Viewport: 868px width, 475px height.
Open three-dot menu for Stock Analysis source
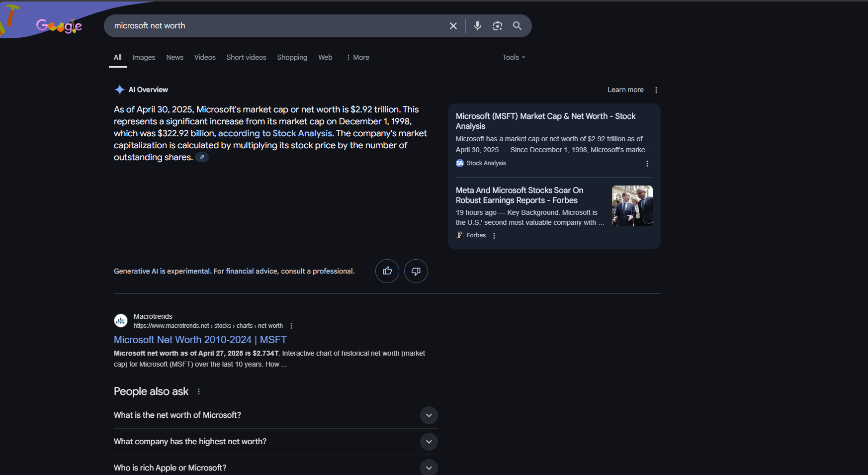click(x=647, y=164)
